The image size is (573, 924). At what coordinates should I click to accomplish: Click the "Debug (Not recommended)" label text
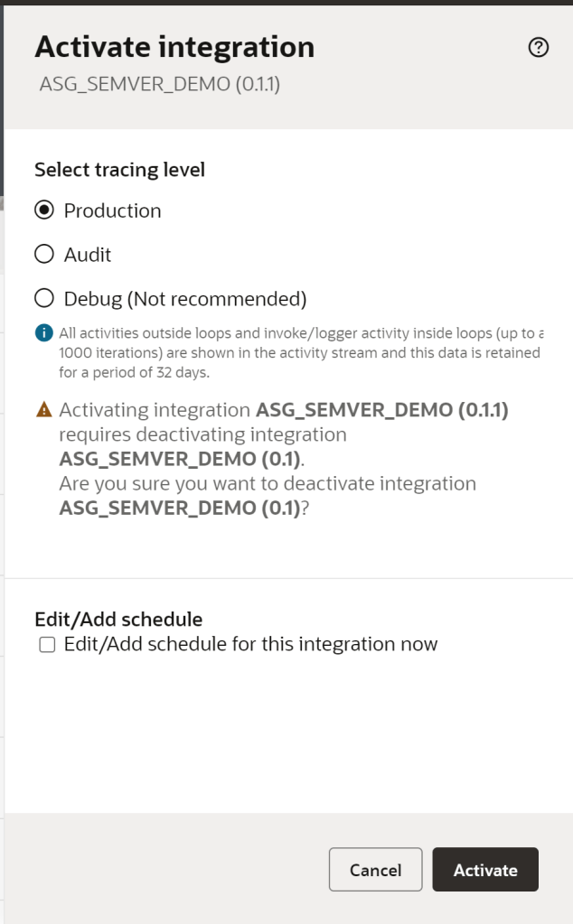185,298
